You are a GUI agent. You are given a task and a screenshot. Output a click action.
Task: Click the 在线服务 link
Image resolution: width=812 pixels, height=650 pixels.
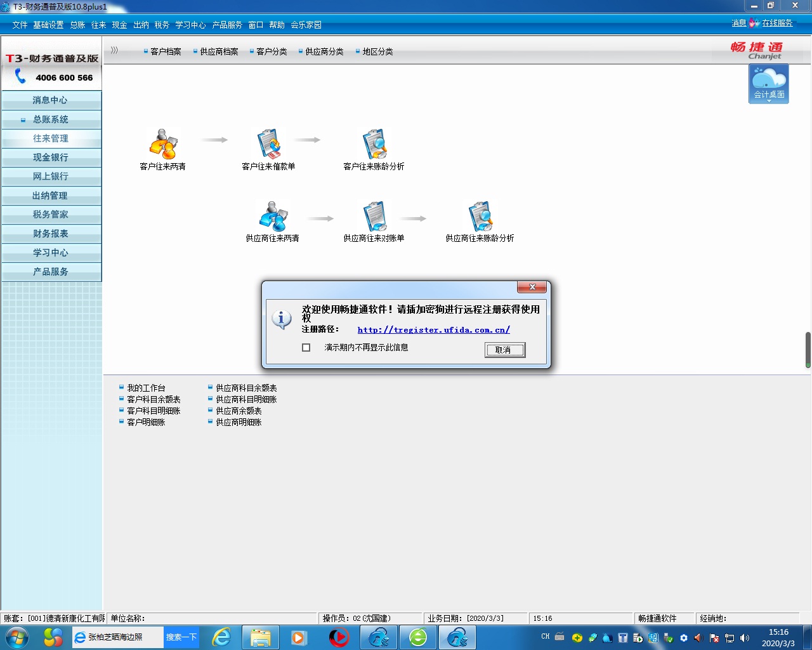[x=777, y=23]
